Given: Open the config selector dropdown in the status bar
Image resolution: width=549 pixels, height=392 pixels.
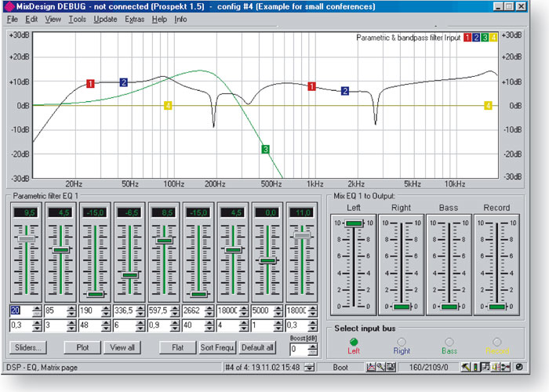Looking at the screenshot, I should point(310,366).
